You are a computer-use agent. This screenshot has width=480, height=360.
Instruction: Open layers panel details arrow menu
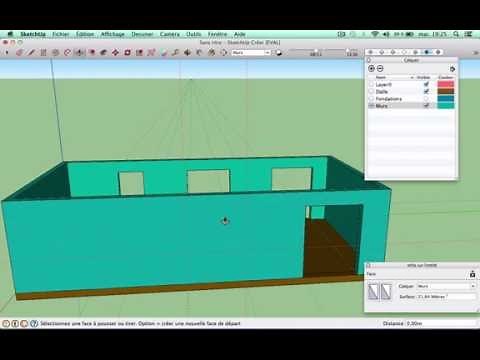tap(452, 69)
